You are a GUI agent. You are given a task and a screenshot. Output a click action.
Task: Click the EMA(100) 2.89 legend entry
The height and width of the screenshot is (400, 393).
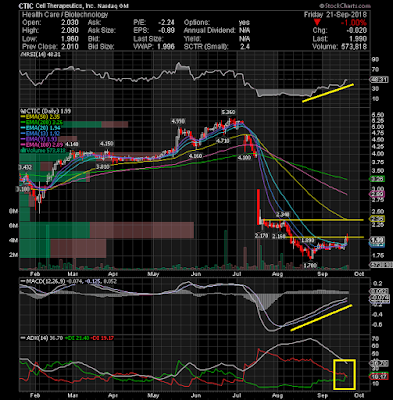42,144
